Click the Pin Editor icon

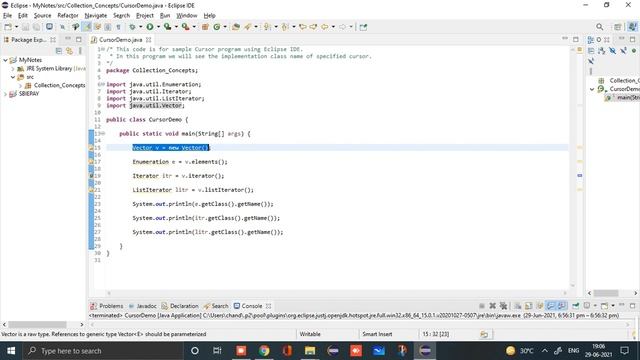pyautogui.click(x=363, y=27)
